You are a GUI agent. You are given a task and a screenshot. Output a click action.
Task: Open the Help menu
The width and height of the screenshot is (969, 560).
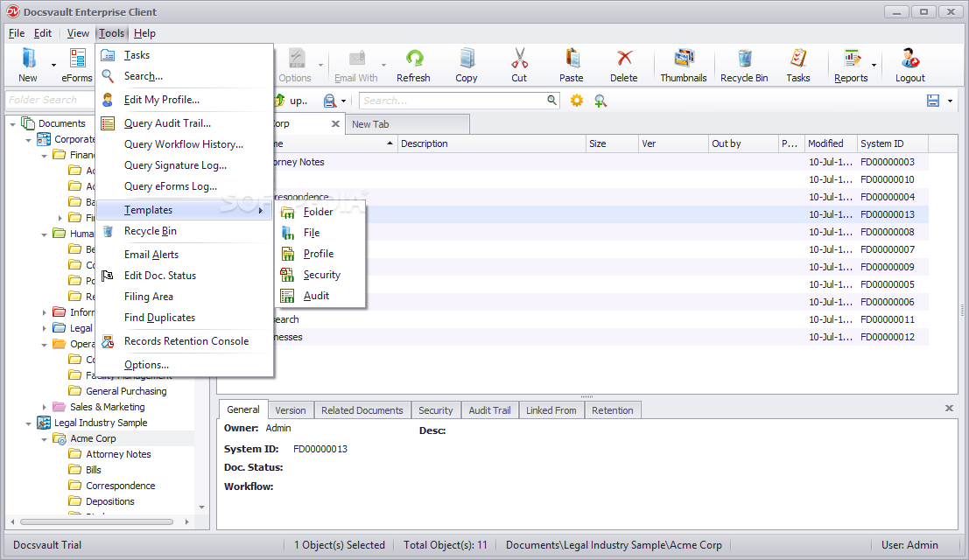click(x=144, y=33)
